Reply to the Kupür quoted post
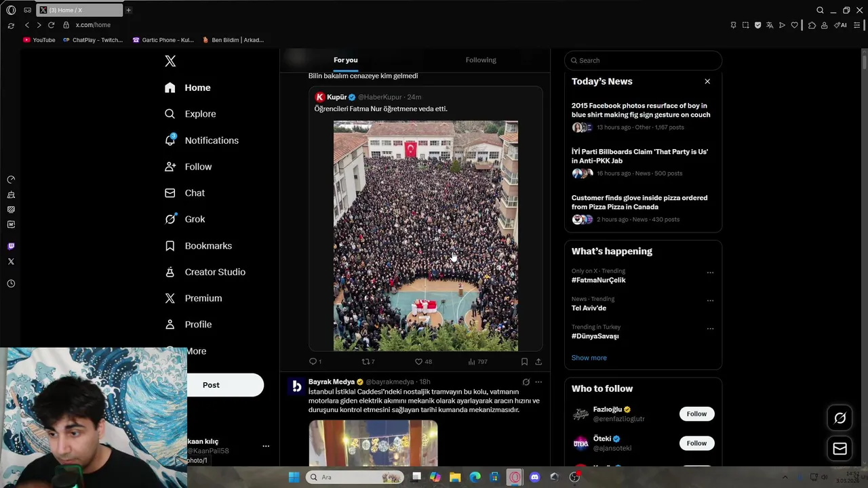868x488 pixels. click(315, 362)
